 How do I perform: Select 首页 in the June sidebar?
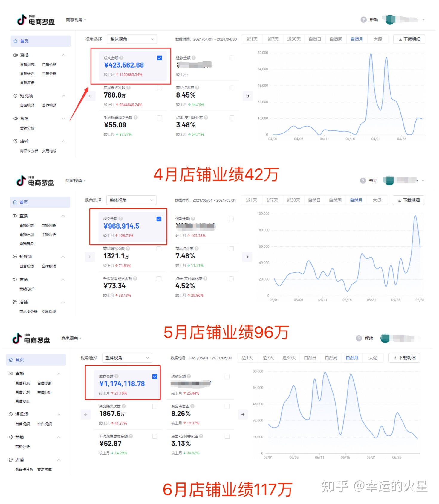click(36, 360)
